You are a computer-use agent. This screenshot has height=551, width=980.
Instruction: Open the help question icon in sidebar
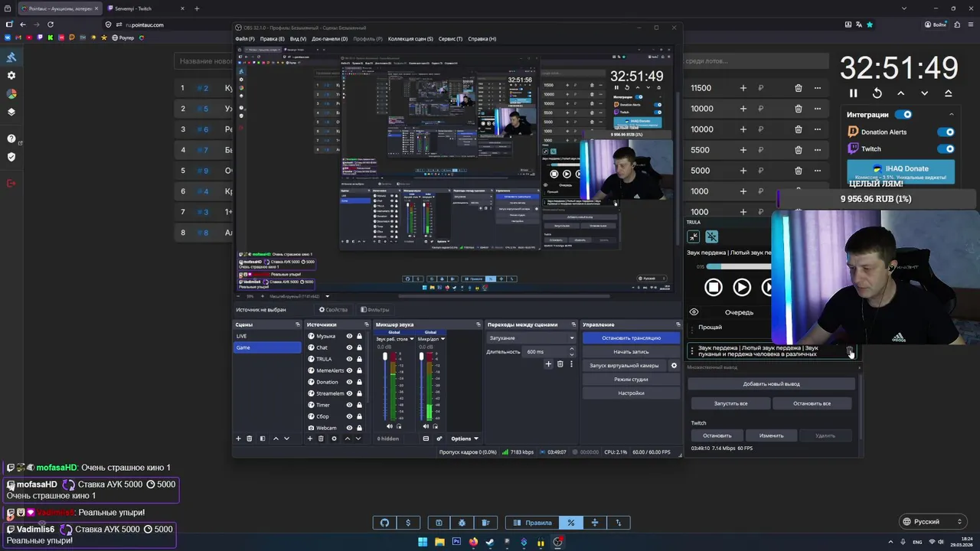click(x=11, y=139)
